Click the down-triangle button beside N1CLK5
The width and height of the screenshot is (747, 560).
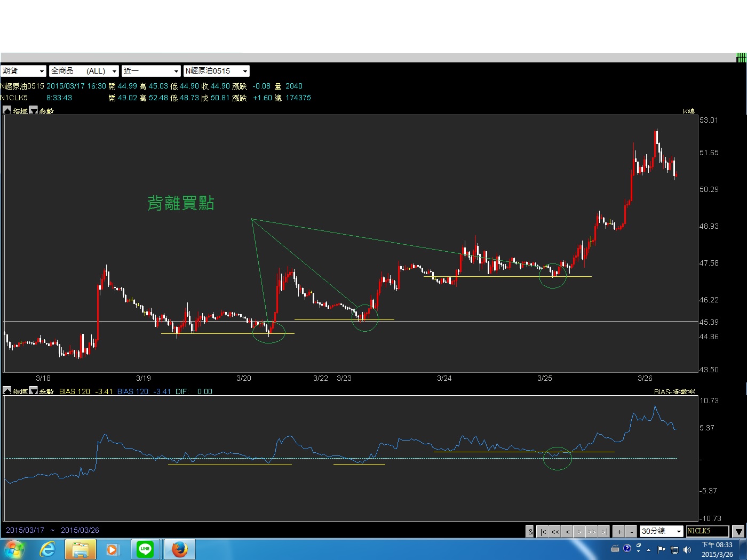[x=738, y=531]
